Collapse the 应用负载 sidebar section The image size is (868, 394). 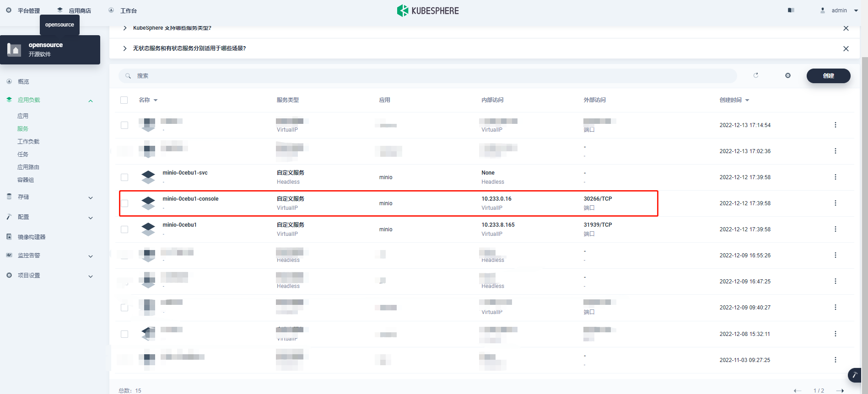click(91, 101)
